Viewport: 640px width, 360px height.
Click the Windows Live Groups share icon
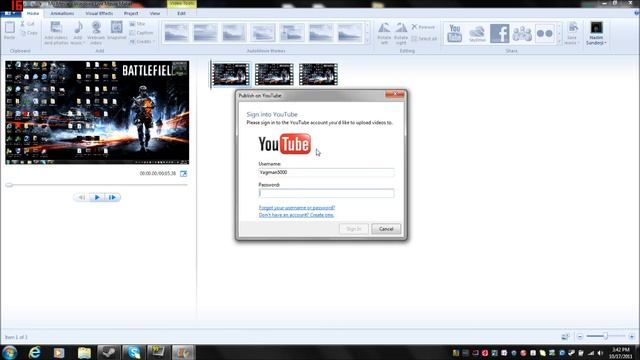click(x=522, y=33)
